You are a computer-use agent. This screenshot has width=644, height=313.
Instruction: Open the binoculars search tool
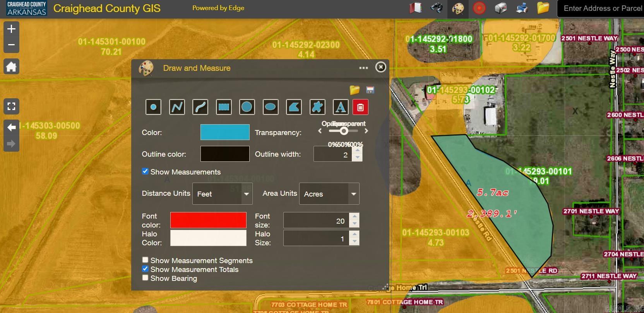click(x=437, y=8)
